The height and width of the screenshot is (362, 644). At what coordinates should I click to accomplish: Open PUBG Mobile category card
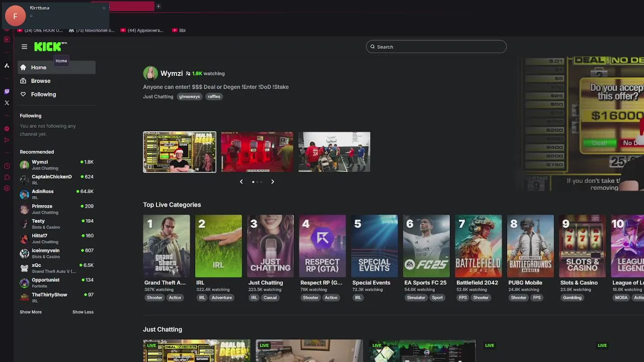(x=530, y=246)
